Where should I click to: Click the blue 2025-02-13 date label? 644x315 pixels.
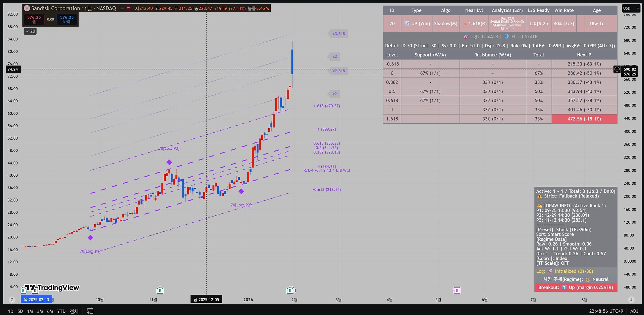coord(37,300)
